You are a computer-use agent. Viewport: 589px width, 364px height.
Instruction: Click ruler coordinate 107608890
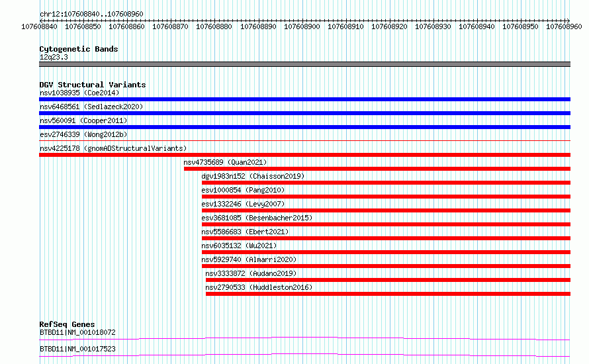click(x=259, y=26)
